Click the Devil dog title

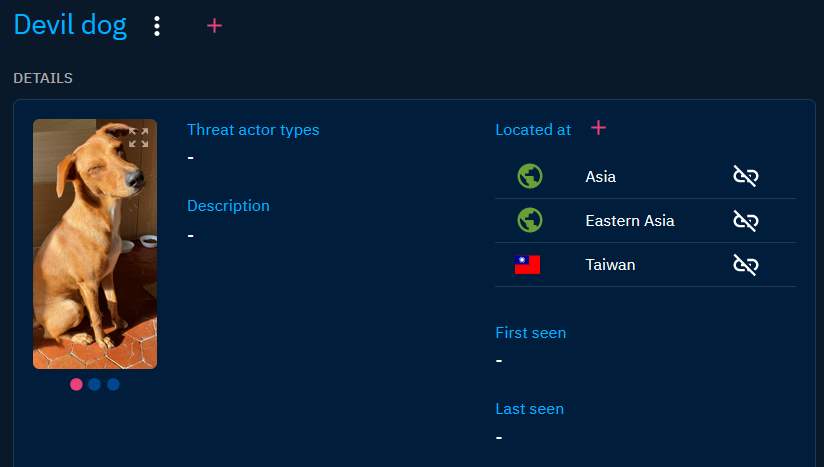[70, 25]
